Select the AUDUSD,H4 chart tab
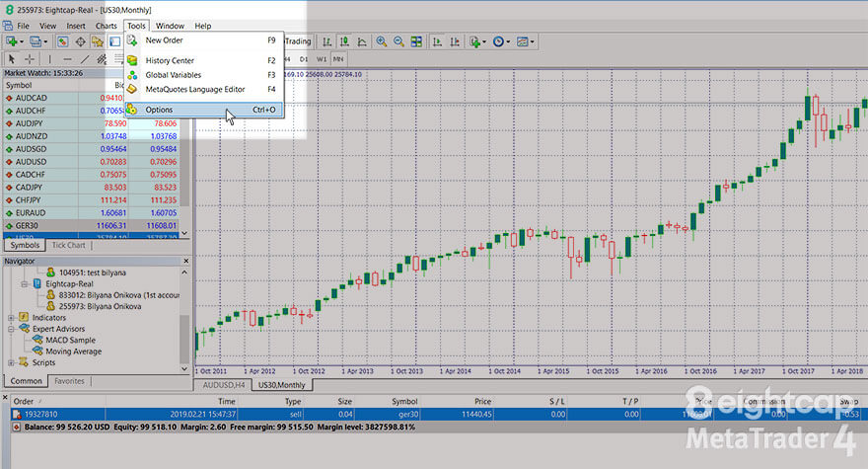Viewport: 868px width, 469px height. pos(224,385)
